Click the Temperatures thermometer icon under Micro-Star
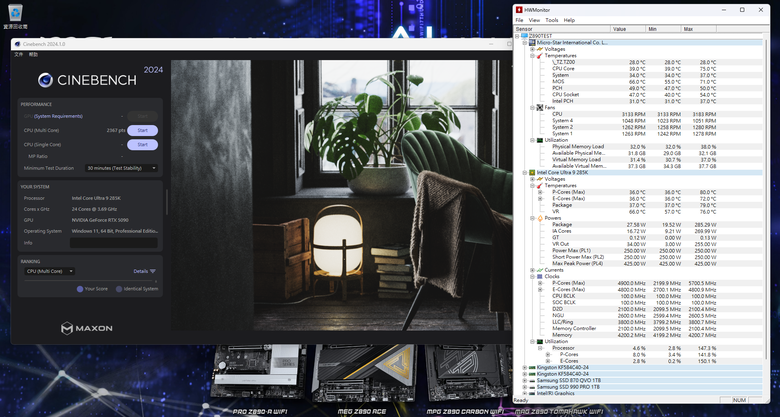The width and height of the screenshot is (780, 417). point(540,56)
